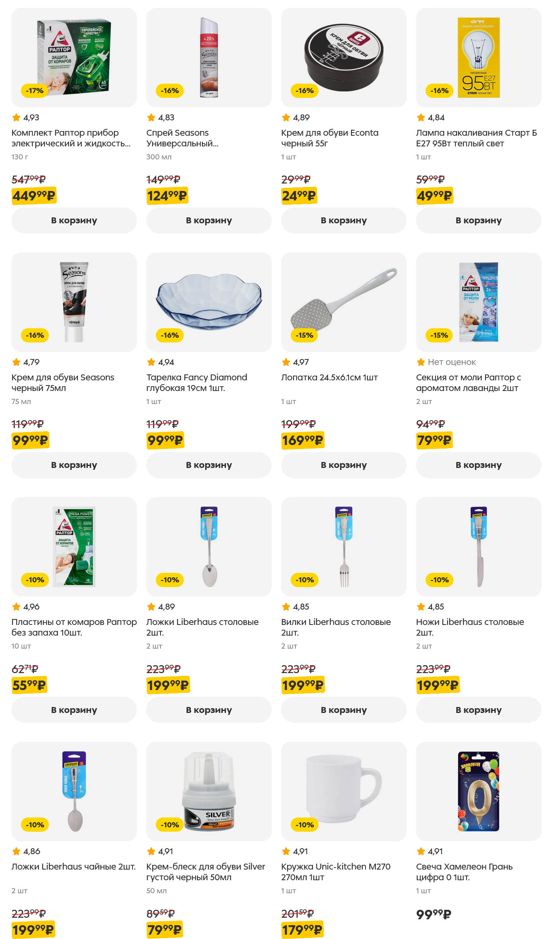
Task: Open the Раптор moth section product image
Action: coord(478,302)
